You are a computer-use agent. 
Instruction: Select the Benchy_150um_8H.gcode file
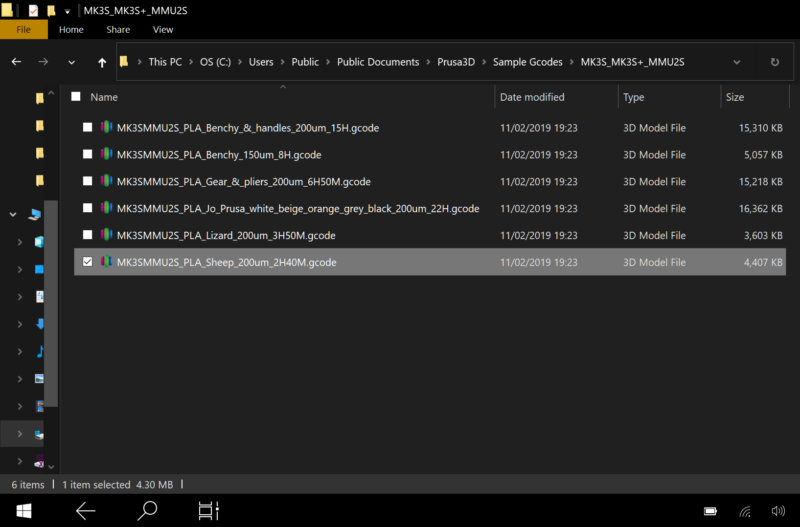[219, 155]
